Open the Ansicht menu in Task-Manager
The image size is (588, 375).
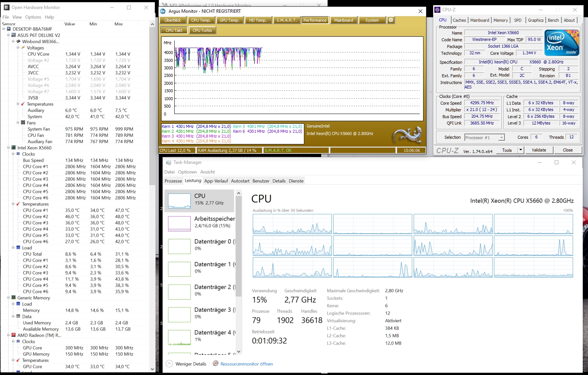coord(207,172)
